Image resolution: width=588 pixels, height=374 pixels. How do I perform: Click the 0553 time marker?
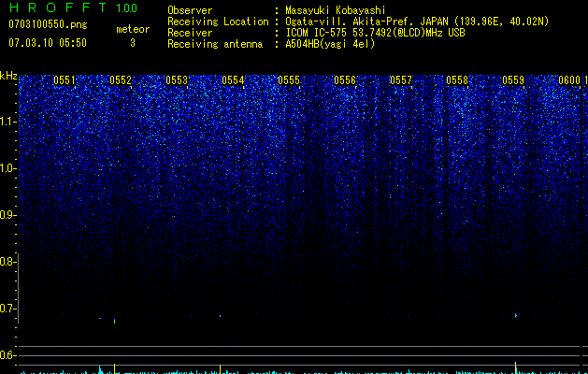[x=177, y=80]
